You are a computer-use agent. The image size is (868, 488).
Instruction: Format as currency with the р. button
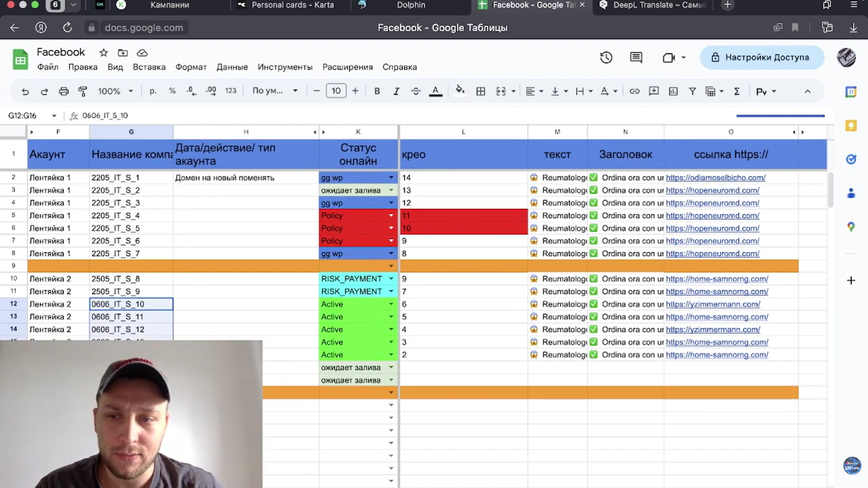tap(153, 91)
